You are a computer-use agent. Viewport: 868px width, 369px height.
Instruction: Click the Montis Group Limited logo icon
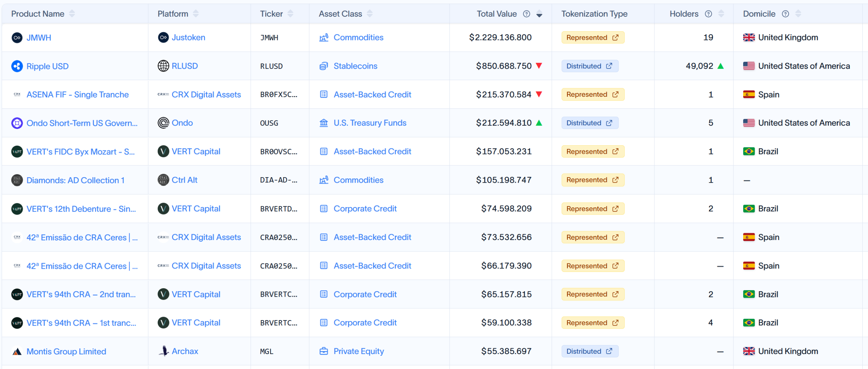(x=17, y=351)
